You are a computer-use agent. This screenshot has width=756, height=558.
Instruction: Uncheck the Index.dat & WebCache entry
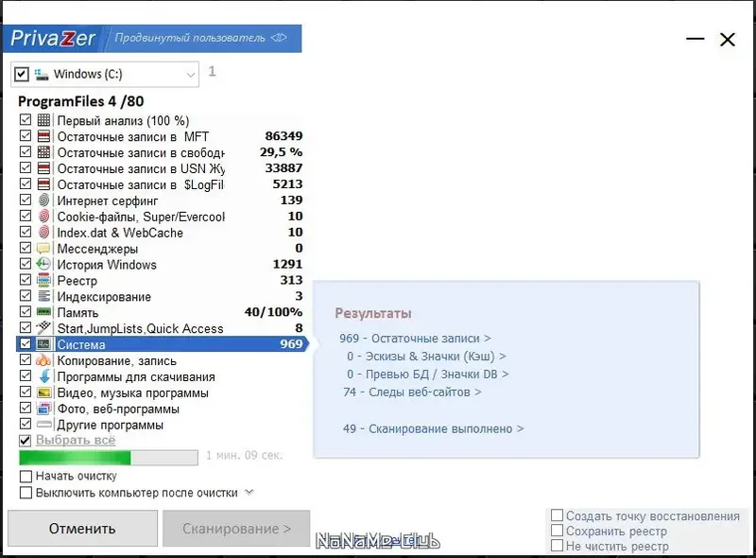point(25,233)
